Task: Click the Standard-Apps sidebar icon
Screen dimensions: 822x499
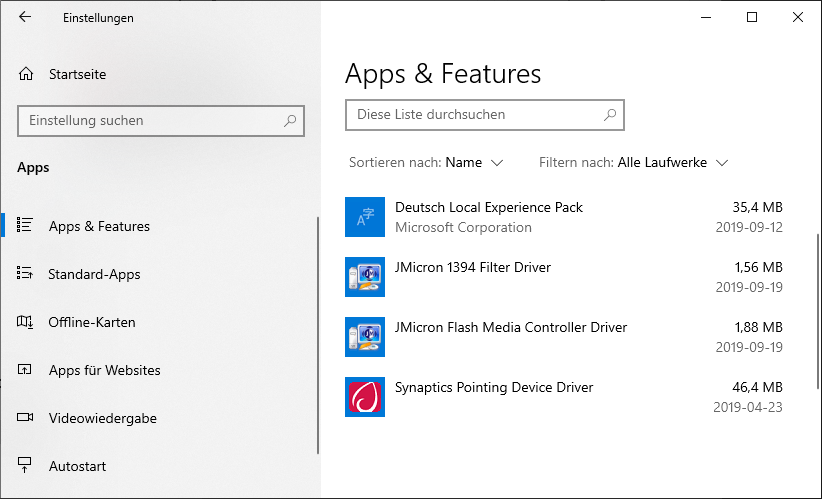Action: [25, 274]
